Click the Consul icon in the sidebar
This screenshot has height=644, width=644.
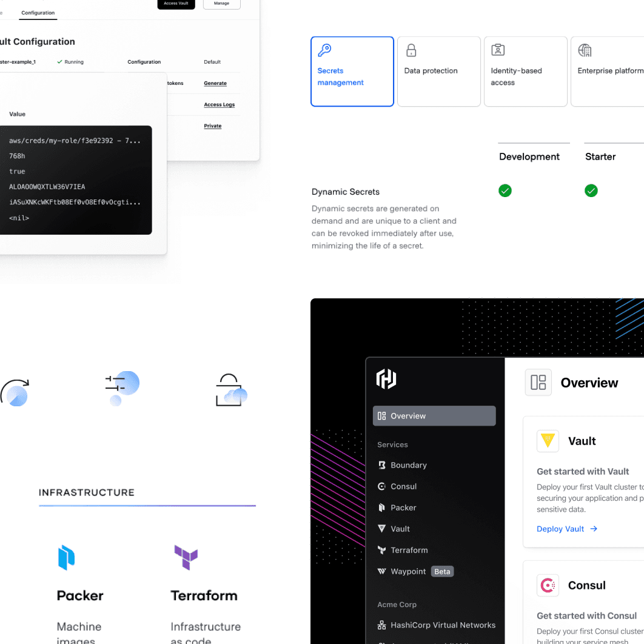point(381,486)
